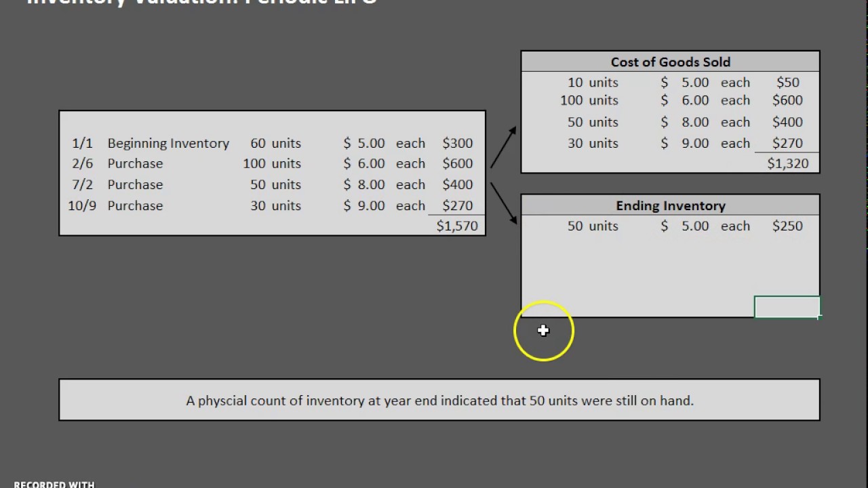The width and height of the screenshot is (868, 488).
Task: Click "Purchase" label on the 10/9 row
Action: (x=135, y=205)
